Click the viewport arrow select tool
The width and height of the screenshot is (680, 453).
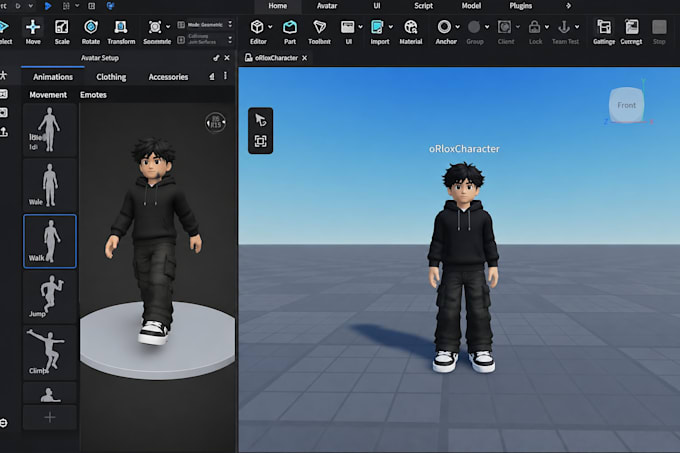click(x=261, y=120)
